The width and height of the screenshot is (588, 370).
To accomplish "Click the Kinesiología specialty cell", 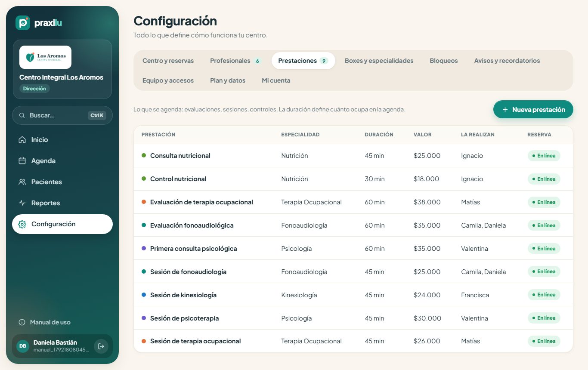I will [299, 295].
